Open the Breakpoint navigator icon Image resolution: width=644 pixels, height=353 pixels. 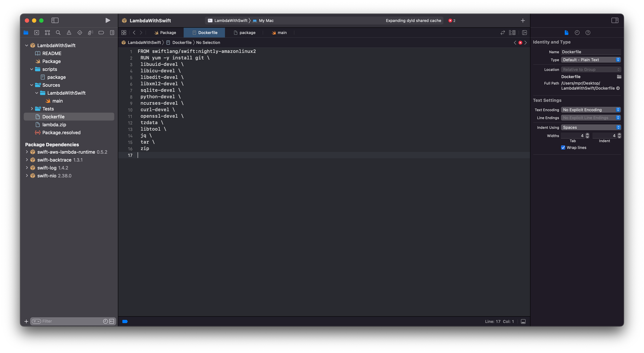pos(101,33)
